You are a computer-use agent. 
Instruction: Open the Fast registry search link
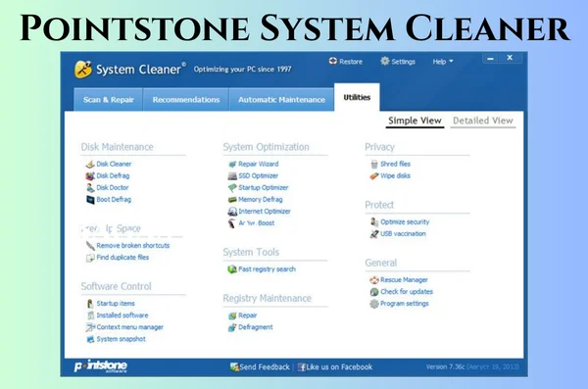coord(267,269)
